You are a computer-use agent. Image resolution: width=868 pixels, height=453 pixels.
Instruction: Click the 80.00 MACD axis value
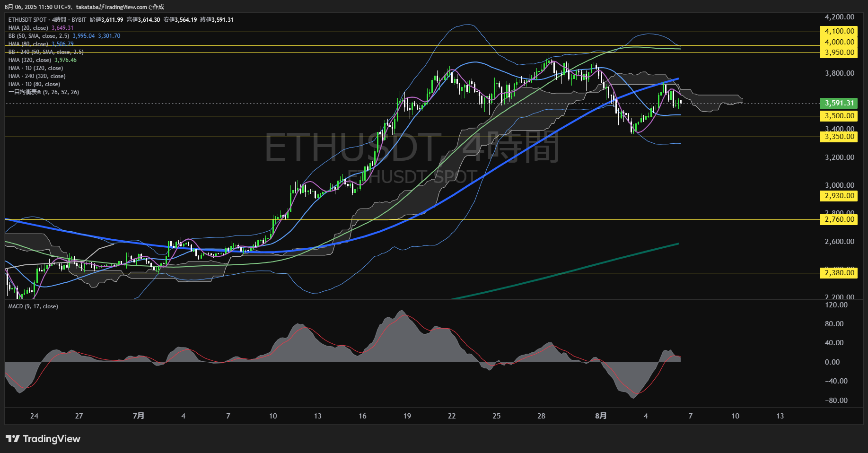(834, 324)
